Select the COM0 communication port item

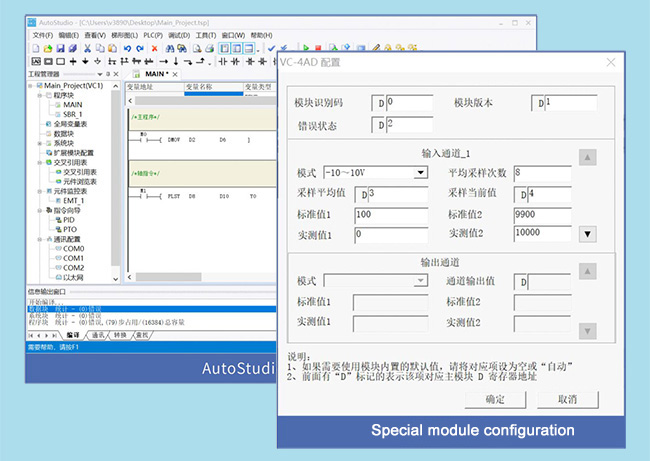[x=73, y=248]
